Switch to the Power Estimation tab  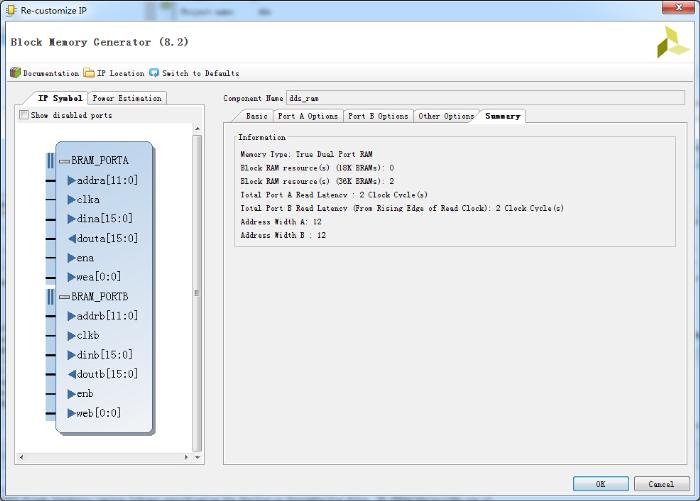click(x=127, y=98)
